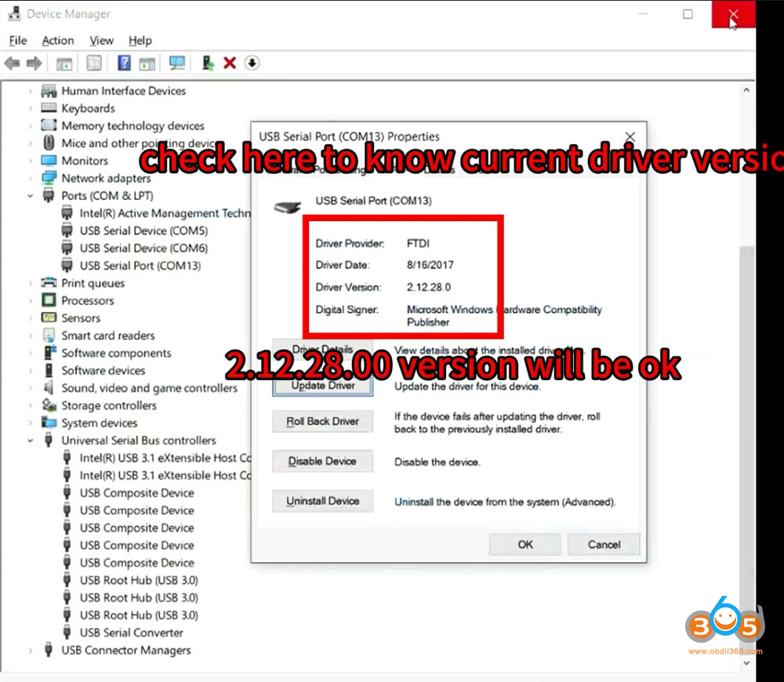784x682 pixels.
Task: Click the down-arrow Disable device toolbar icon
Action: (x=252, y=63)
